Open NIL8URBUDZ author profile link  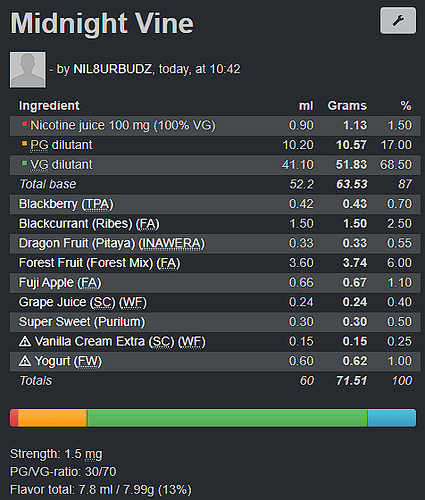[113, 69]
